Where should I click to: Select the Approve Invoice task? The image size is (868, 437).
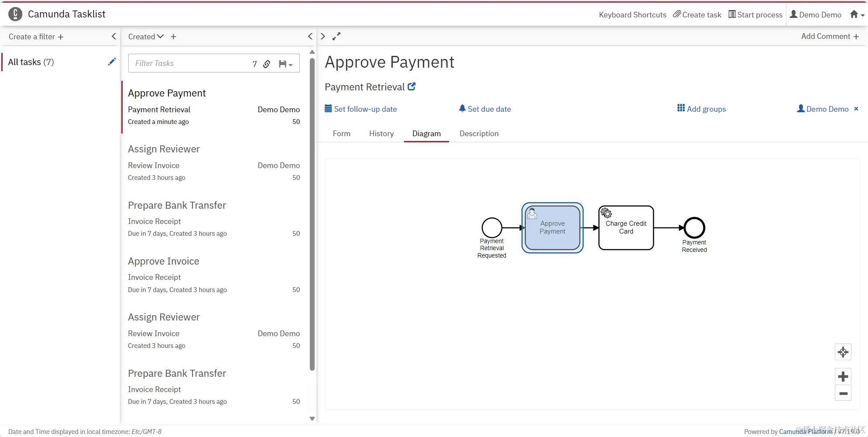(214, 275)
